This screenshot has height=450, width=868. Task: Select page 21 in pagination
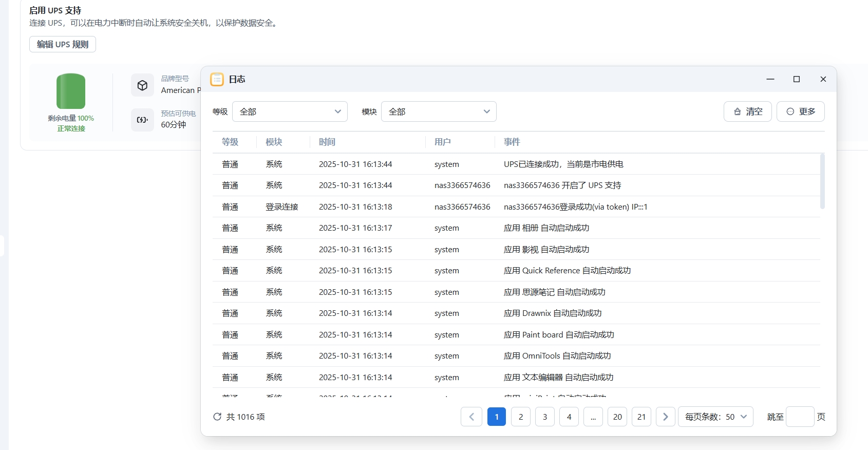click(x=641, y=417)
